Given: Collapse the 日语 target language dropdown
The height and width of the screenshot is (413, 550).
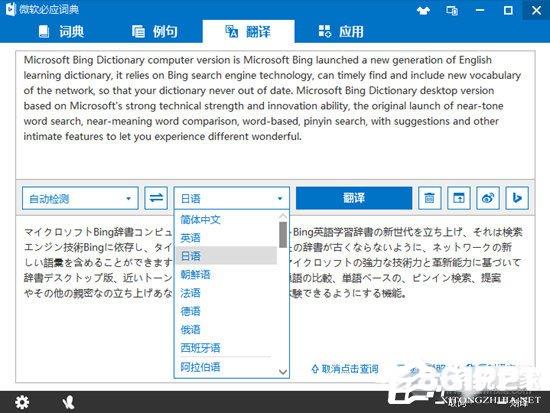Looking at the screenshot, I should [232, 199].
